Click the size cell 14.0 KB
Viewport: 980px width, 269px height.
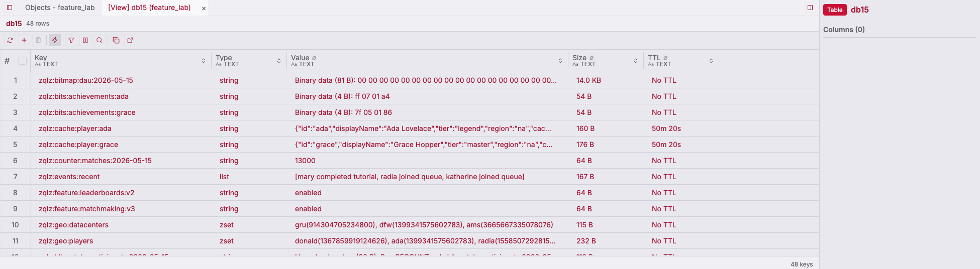[x=606, y=80]
